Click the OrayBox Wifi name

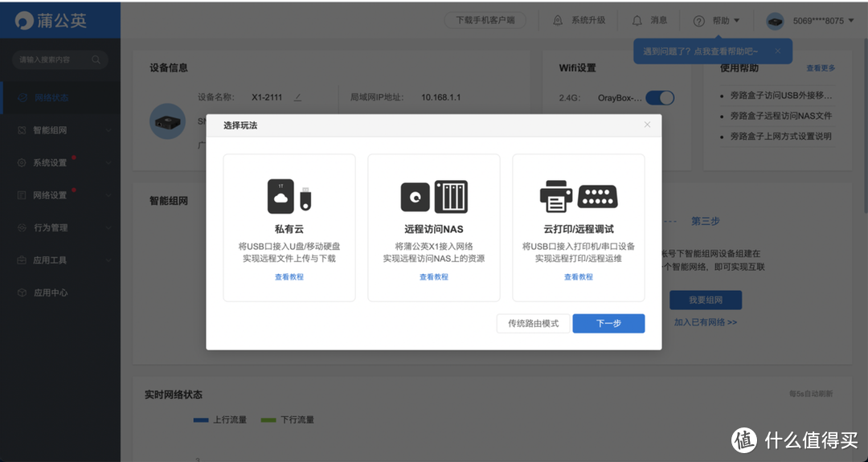click(620, 98)
